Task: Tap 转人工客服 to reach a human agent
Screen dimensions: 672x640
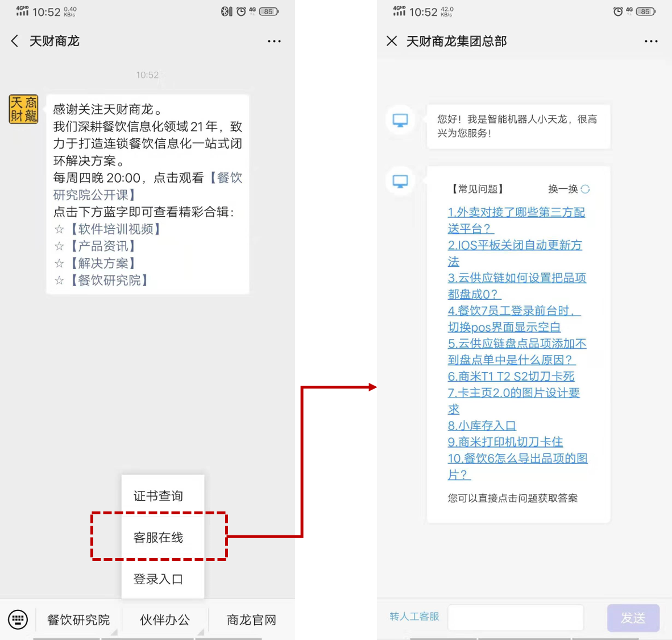Action: [x=414, y=617]
